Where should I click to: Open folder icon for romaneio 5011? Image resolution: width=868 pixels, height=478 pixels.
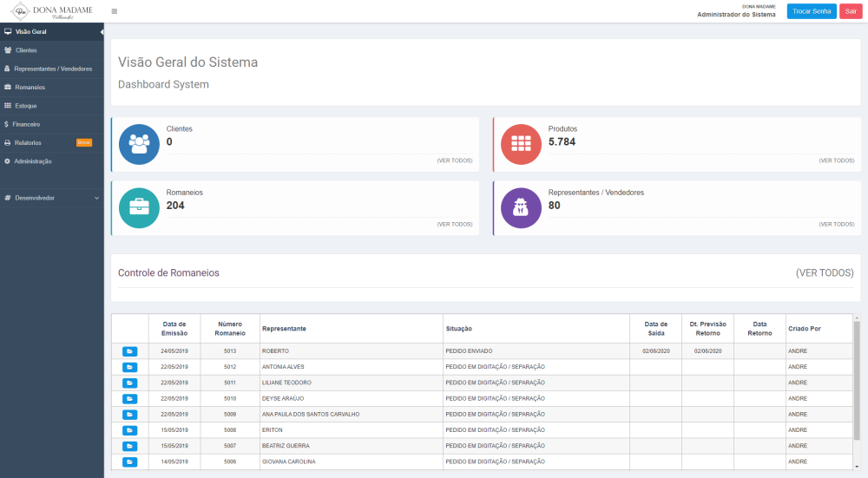129,383
